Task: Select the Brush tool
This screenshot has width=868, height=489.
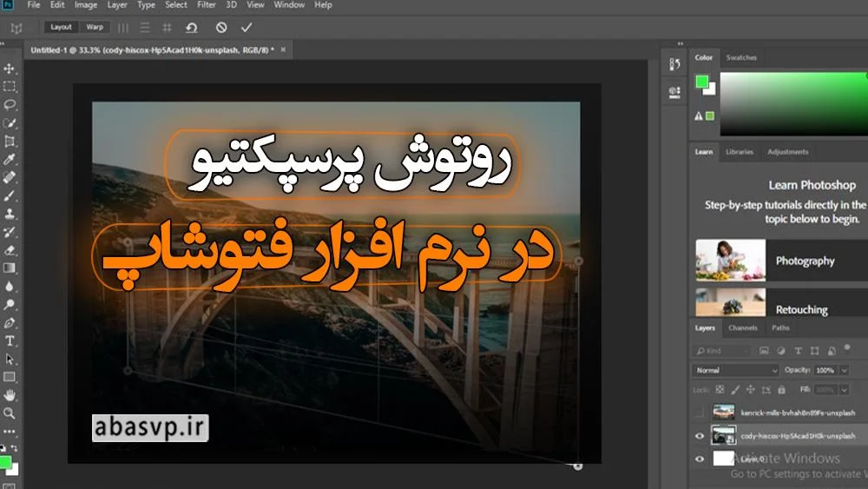Action: [x=10, y=195]
